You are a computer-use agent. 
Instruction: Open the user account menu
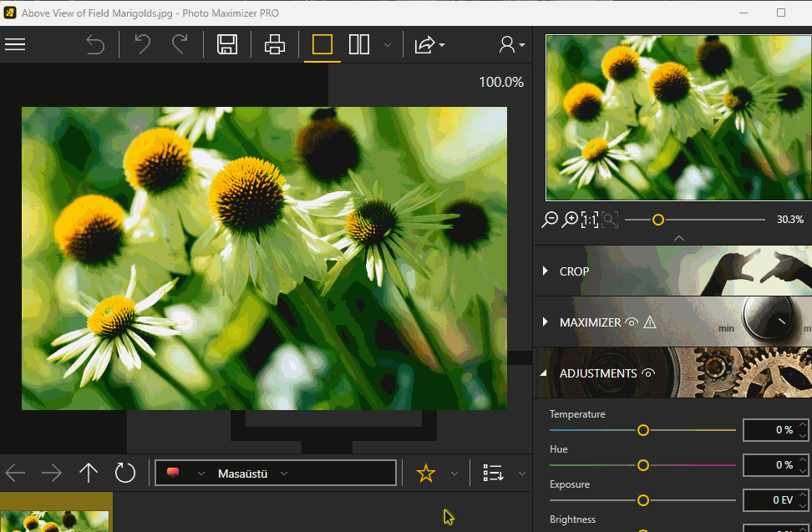tap(511, 44)
